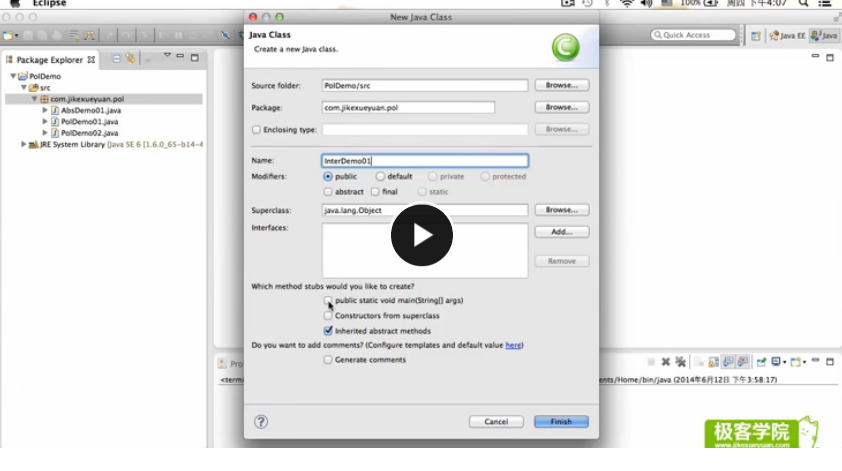Toggle Scroll Lock in Console toolbar
842x471 pixels.
click(713, 362)
